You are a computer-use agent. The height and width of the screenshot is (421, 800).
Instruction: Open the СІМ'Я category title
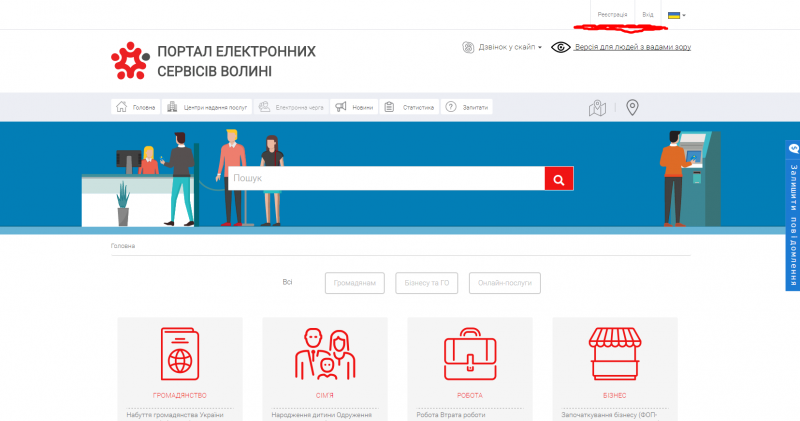[x=324, y=395]
